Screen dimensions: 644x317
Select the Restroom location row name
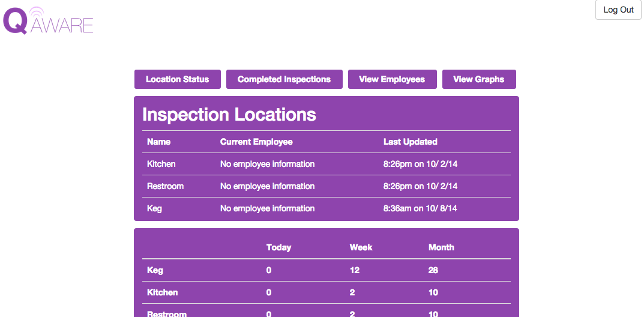[165, 187]
